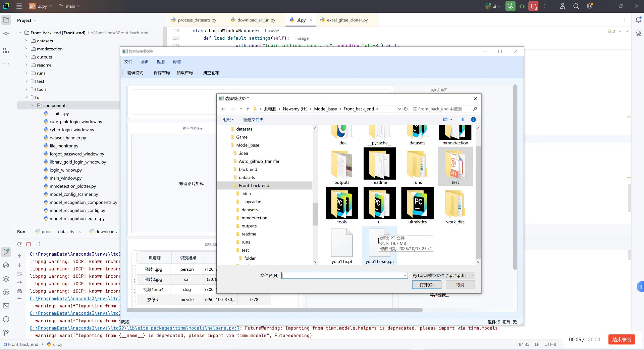Open More tool windows ellipsis in left strip
644x350 pixels.
click(6, 64)
